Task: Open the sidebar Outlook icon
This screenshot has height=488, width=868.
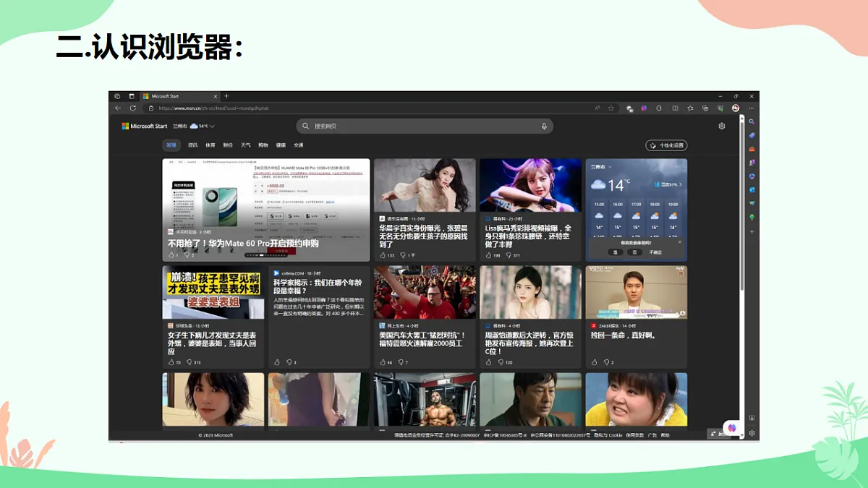Action: (752, 189)
